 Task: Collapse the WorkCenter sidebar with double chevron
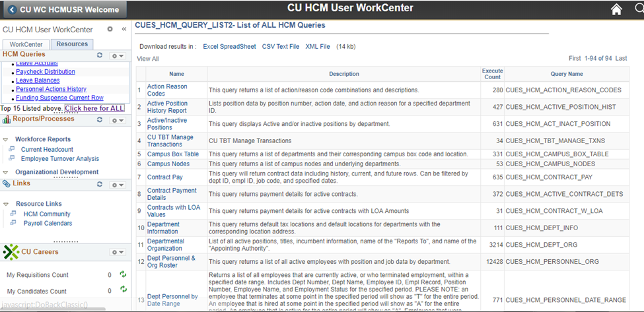coord(124,30)
